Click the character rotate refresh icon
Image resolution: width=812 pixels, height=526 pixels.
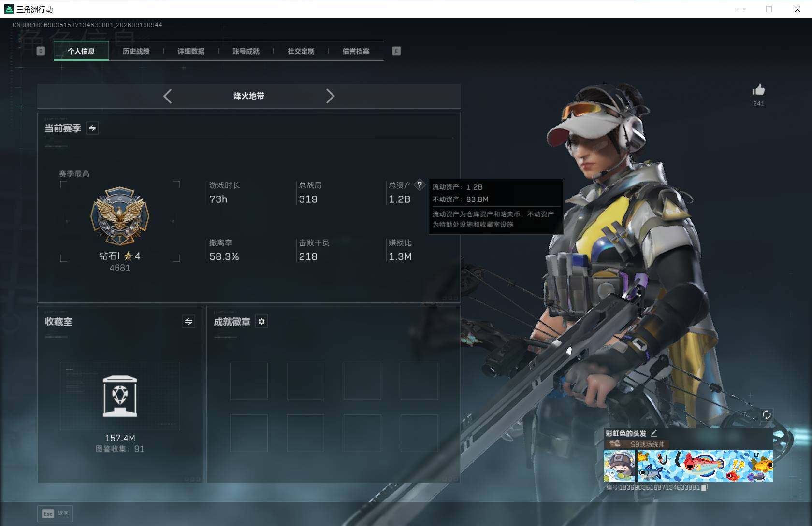click(767, 414)
